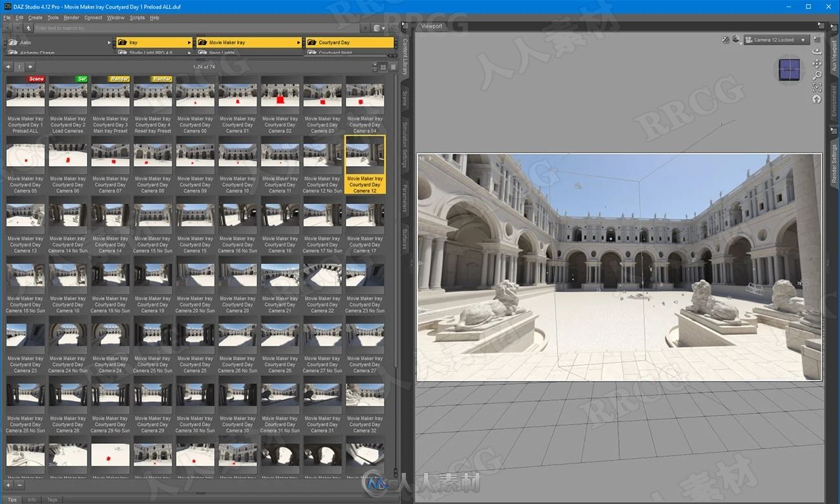Open the Parameters side tab
The width and height of the screenshot is (840, 504).
[x=405, y=198]
